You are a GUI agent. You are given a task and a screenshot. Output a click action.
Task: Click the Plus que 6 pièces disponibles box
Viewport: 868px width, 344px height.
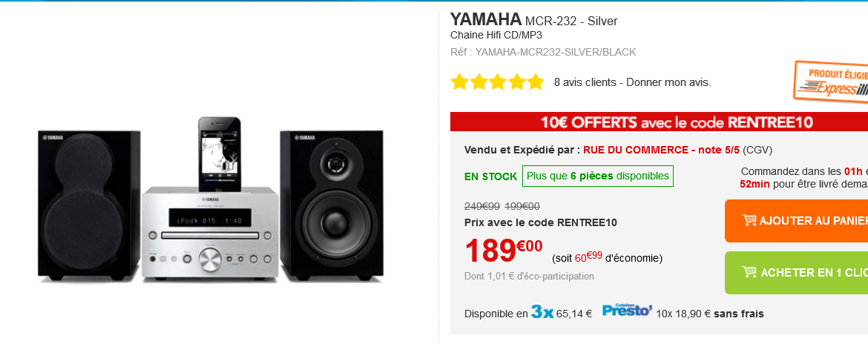point(598,176)
